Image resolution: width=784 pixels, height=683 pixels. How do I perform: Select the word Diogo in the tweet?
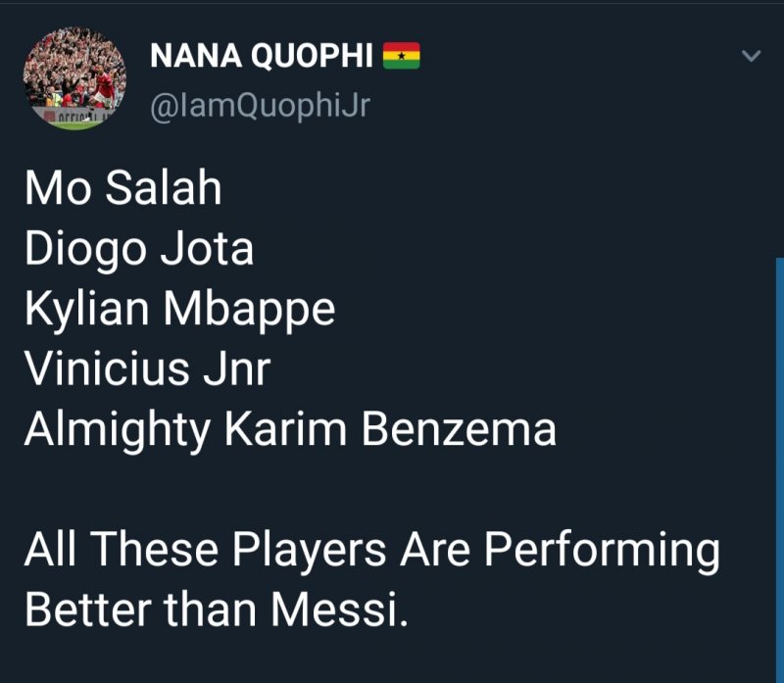point(85,249)
